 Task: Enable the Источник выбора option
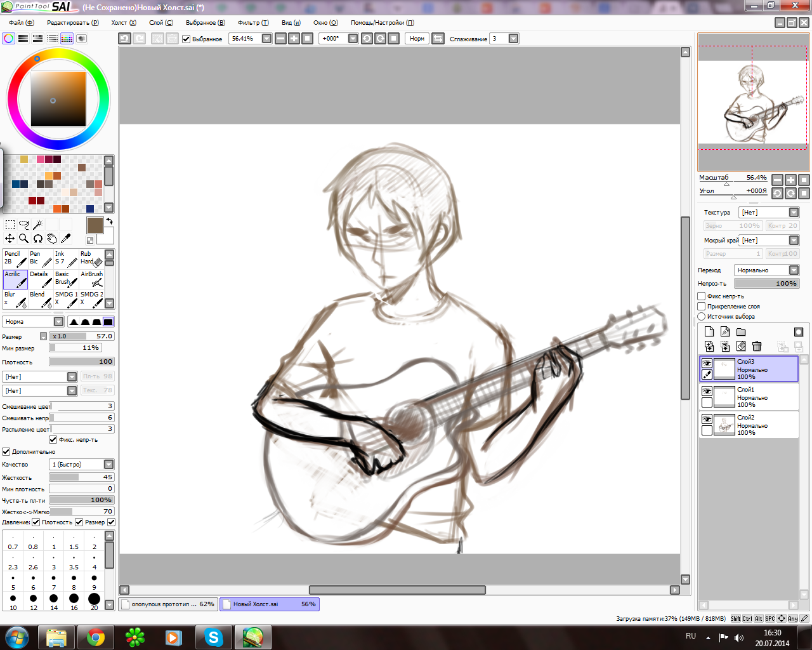coord(702,316)
